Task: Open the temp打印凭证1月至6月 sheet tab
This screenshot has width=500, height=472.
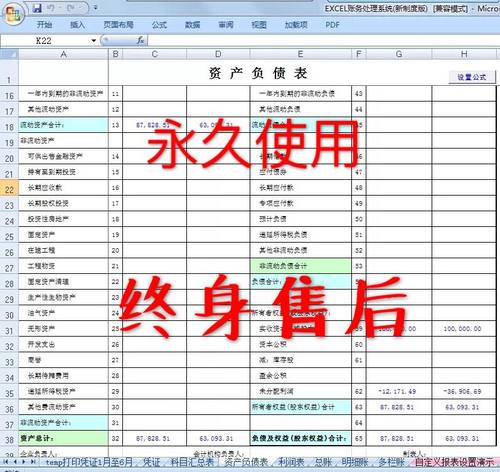Action: [89, 462]
